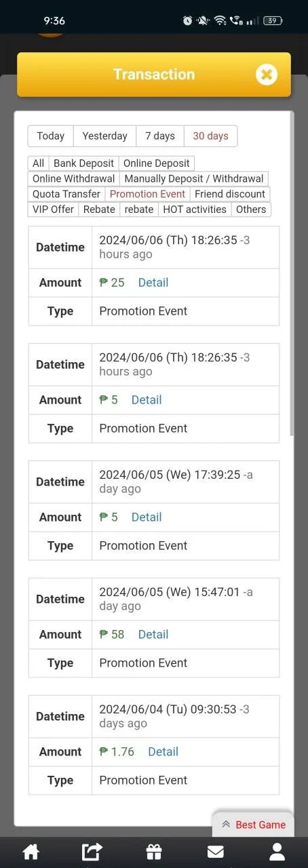Open the gift promotions icon
Image resolution: width=308 pixels, height=868 pixels.
point(154,852)
